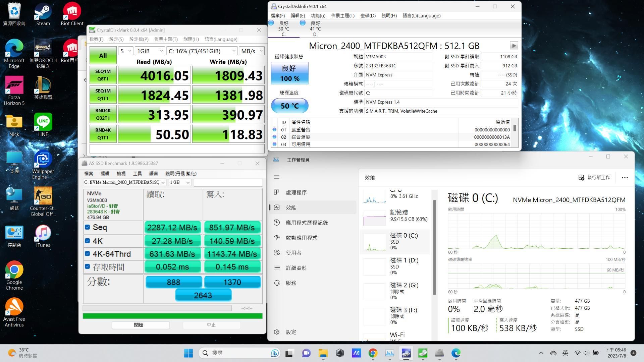Uncheck the Seq test in AS SSD Benchmark

[x=87, y=227]
